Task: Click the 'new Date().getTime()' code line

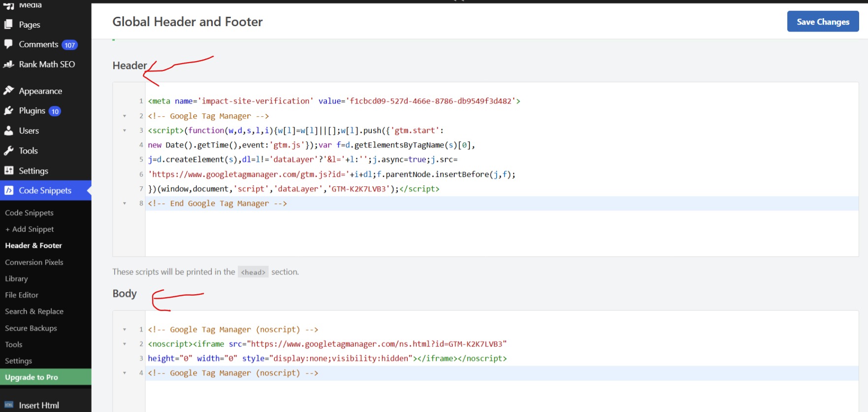Action: (x=311, y=145)
